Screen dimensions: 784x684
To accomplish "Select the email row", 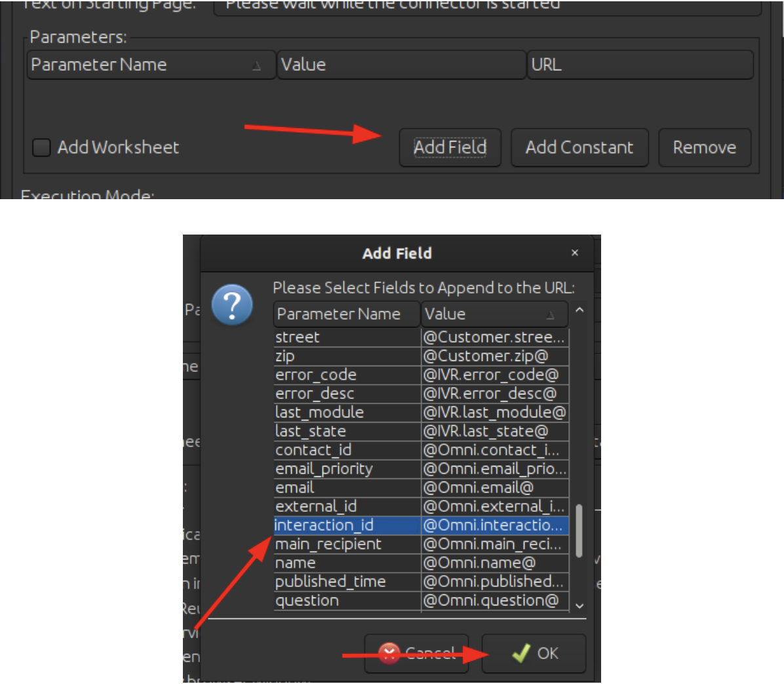I will click(421, 487).
